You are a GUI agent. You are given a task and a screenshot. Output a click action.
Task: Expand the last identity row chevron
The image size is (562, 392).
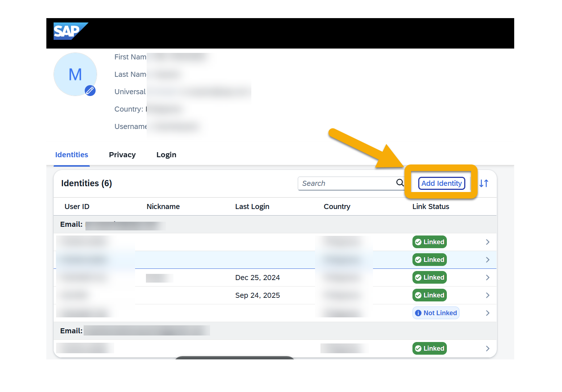[x=487, y=349]
